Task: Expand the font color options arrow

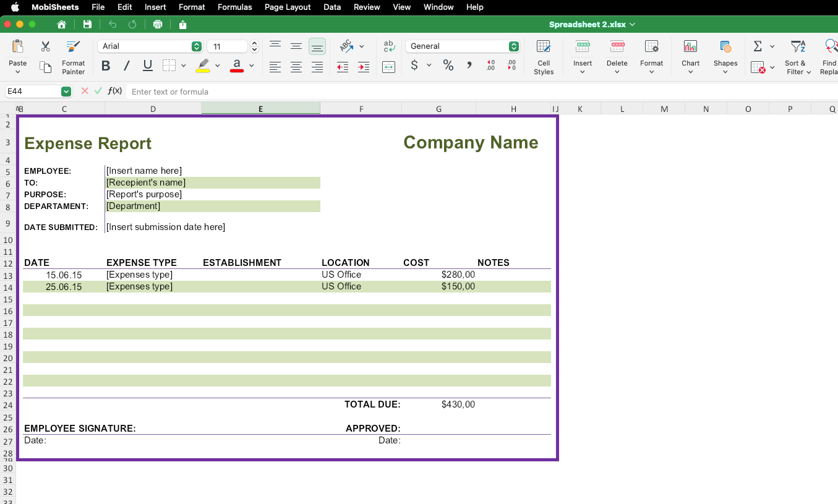Action: coord(252,66)
